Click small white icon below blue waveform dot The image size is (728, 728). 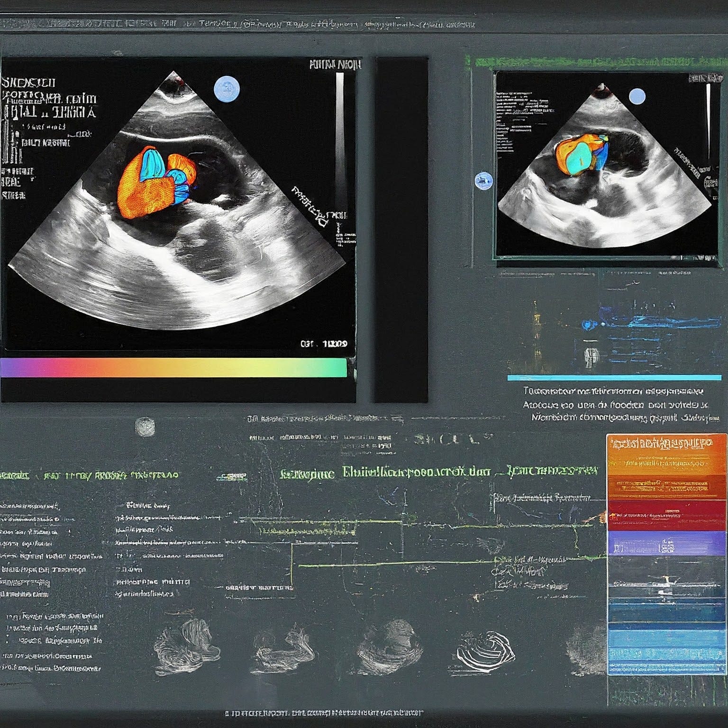[592, 355]
